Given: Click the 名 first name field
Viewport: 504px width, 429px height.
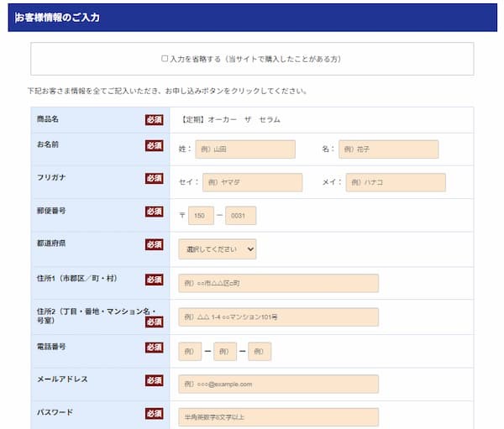Looking at the screenshot, I should coord(388,149).
